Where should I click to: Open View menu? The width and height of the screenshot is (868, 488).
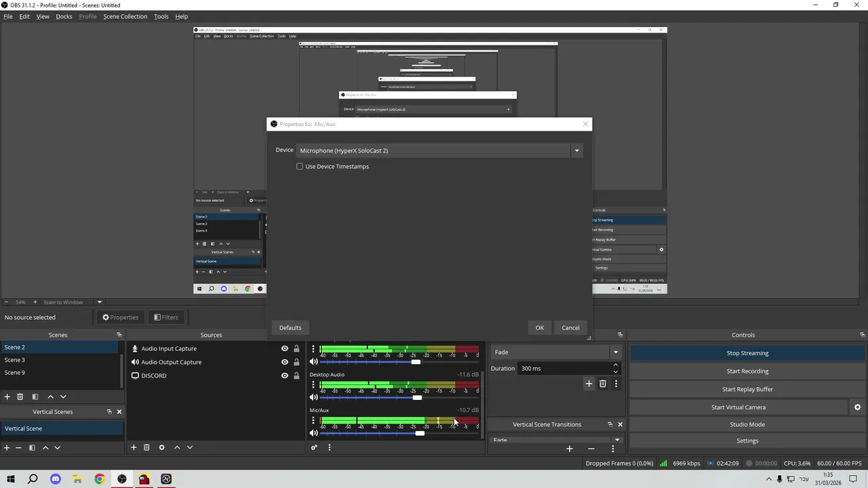click(x=43, y=16)
